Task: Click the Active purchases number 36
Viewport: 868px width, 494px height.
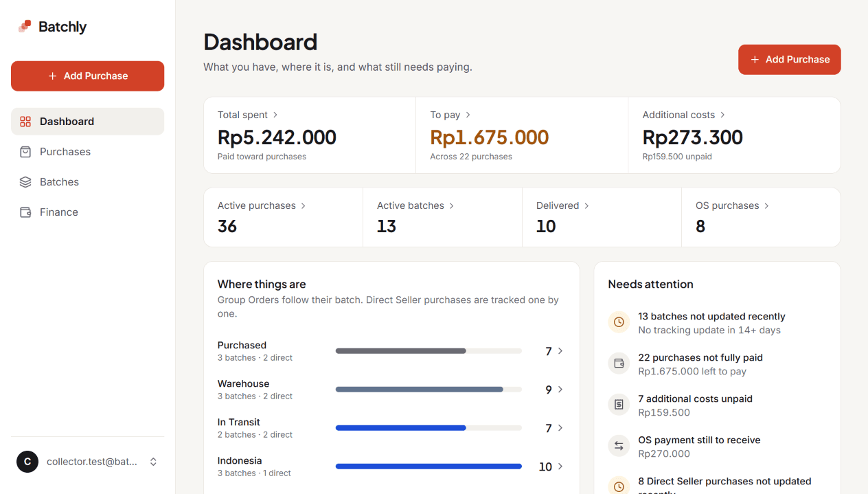Action: click(227, 226)
